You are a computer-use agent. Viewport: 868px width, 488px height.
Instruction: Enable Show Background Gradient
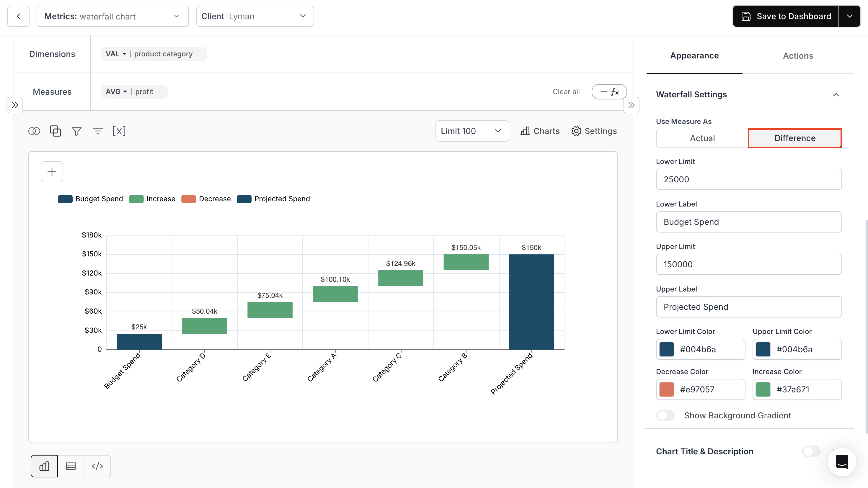point(665,415)
